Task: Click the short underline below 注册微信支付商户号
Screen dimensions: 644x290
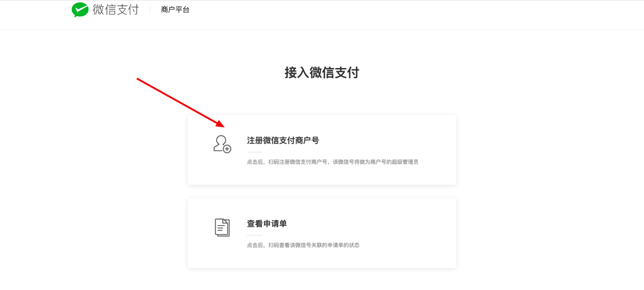Action: 254,152
